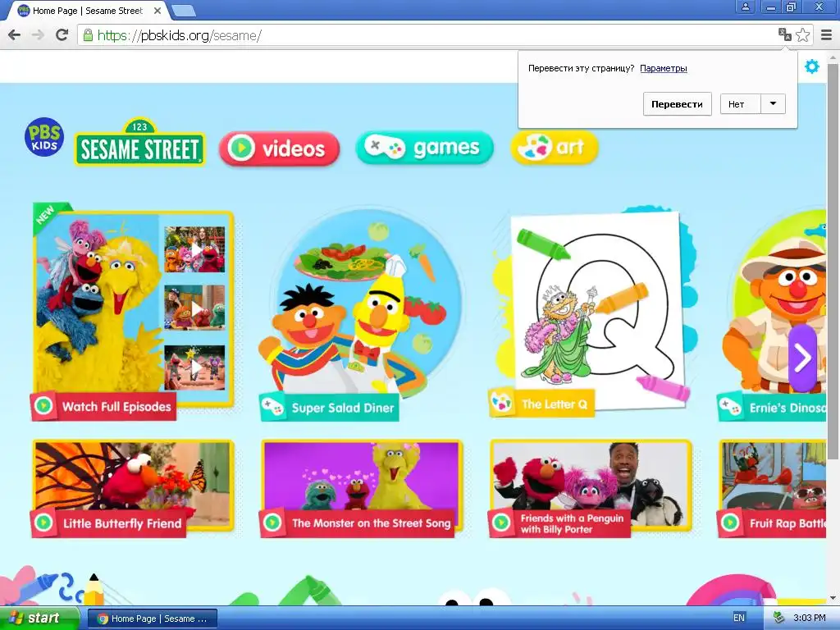This screenshot has height=630, width=840.
Task: Click the Chrome taskbar button Home Page
Action: 152,619
